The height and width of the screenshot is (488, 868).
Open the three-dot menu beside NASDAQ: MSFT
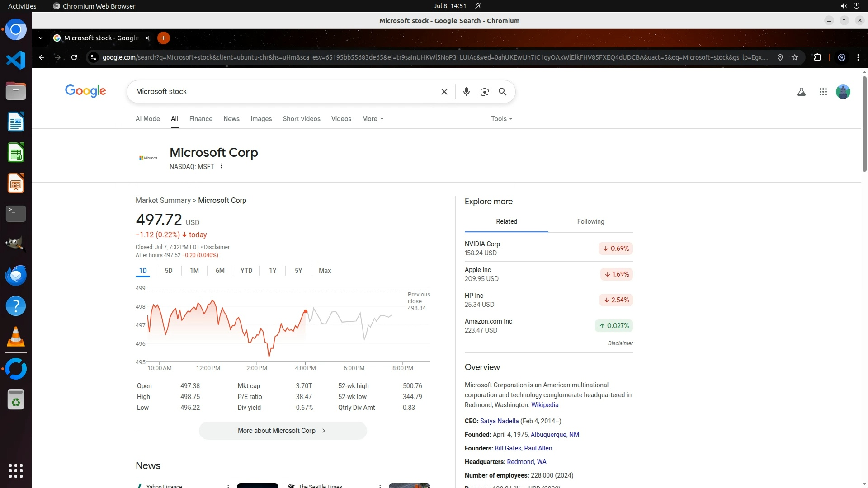222,166
